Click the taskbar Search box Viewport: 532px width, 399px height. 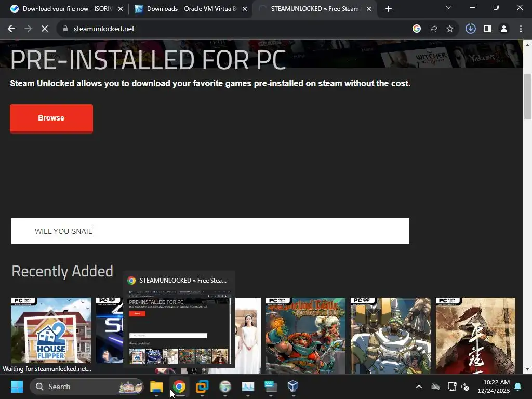click(87, 387)
